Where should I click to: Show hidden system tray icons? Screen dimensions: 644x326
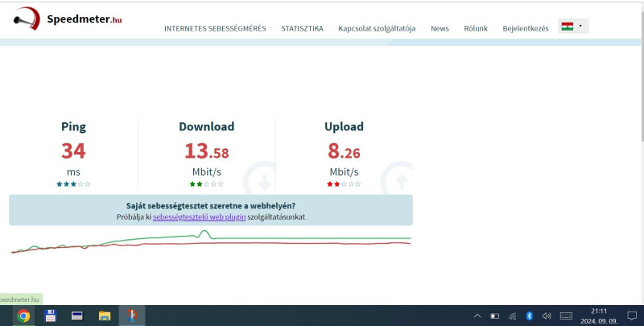[x=477, y=316]
